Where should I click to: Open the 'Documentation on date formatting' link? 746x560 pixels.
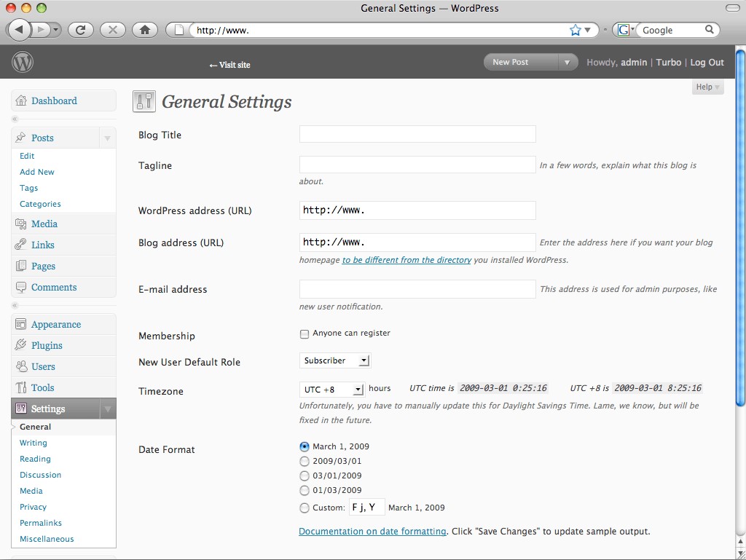click(372, 532)
